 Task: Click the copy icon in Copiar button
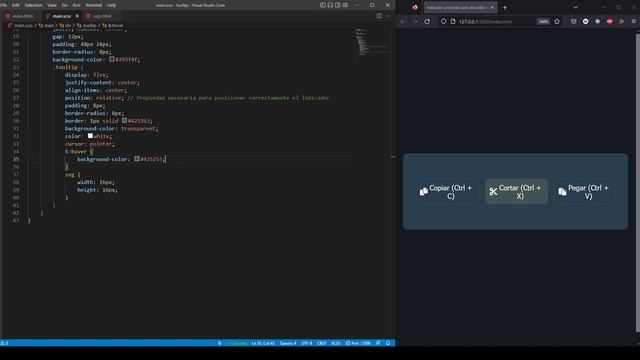[424, 191]
